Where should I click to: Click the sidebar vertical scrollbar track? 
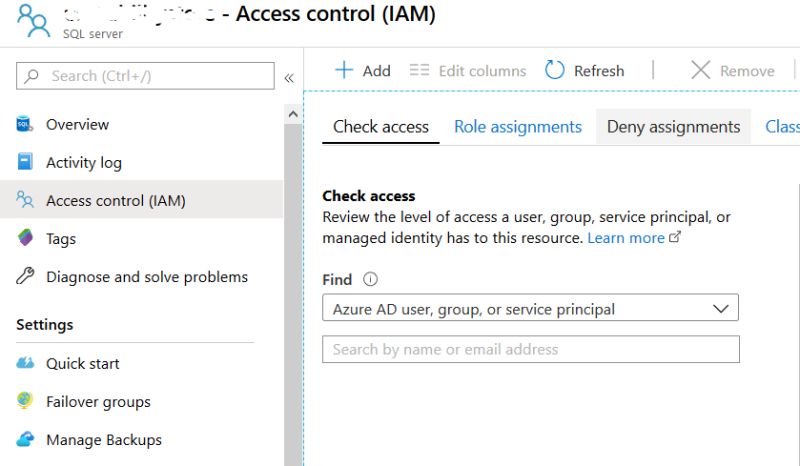click(293, 295)
